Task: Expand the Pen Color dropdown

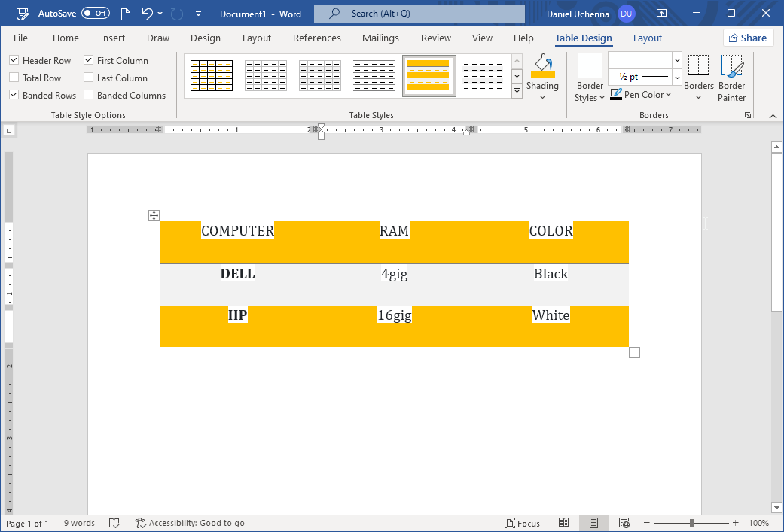Action: pyautogui.click(x=668, y=95)
